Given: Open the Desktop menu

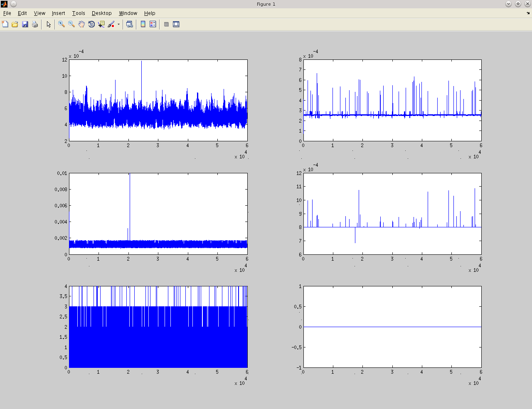Looking at the screenshot, I should [x=101, y=13].
